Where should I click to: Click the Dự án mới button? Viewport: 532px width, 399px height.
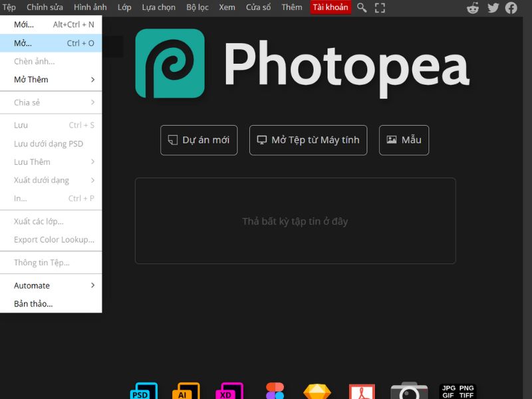199,140
